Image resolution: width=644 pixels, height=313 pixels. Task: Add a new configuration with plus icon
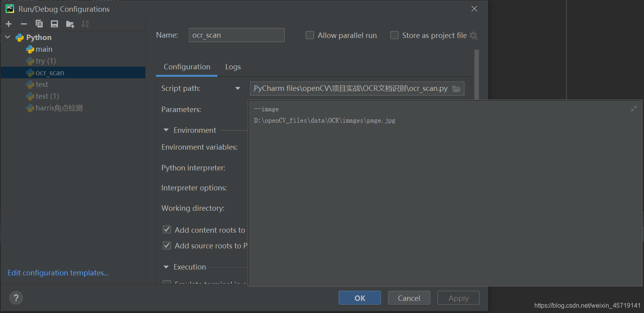click(x=9, y=24)
